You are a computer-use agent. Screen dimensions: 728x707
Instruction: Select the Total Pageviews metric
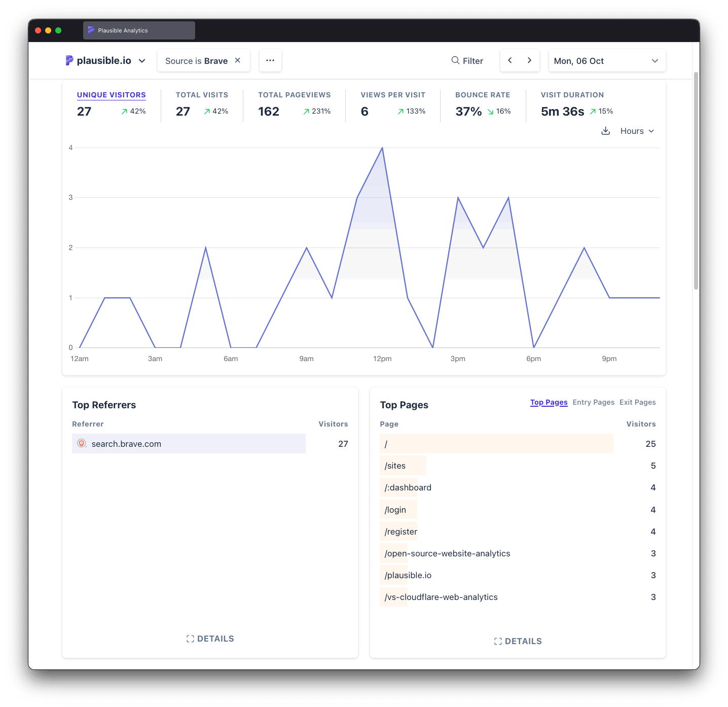coord(294,95)
